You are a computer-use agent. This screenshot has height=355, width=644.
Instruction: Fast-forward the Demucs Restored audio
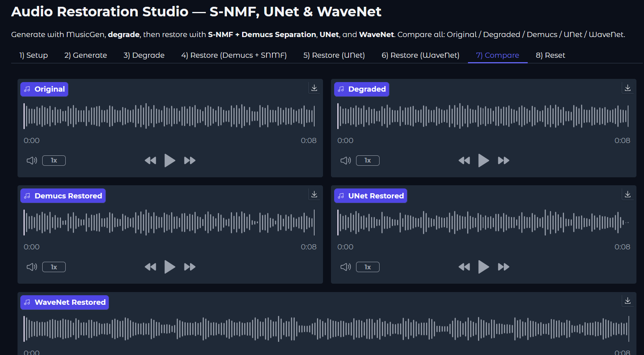click(190, 267)
